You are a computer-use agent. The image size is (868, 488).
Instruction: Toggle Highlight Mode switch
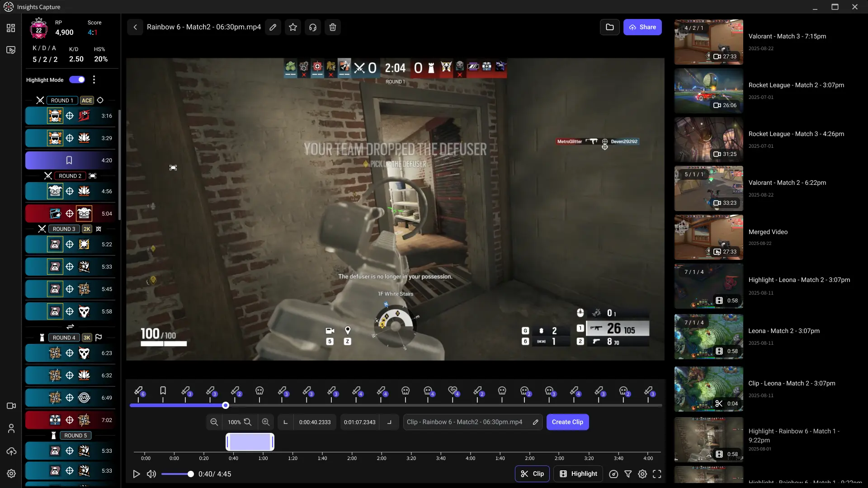pyautogui.click(x=77, y=80)
